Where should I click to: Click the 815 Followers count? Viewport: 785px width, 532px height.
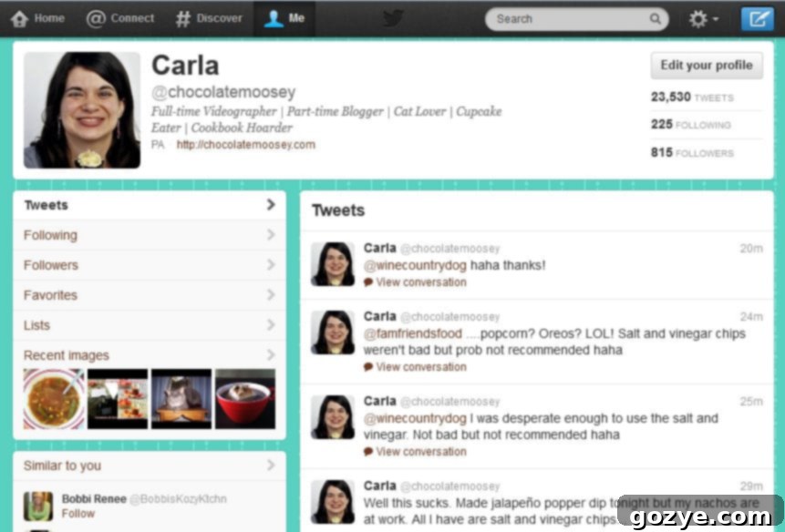tap(692, 152)
